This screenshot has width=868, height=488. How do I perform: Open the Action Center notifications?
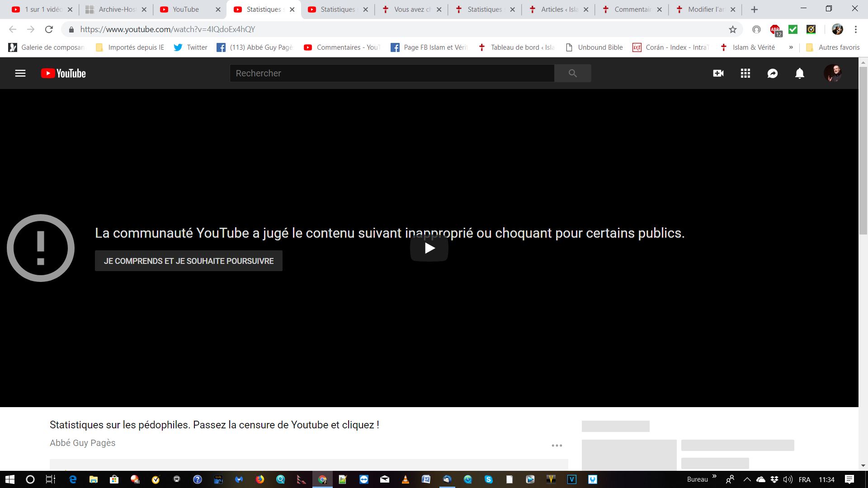pos(849,479)
